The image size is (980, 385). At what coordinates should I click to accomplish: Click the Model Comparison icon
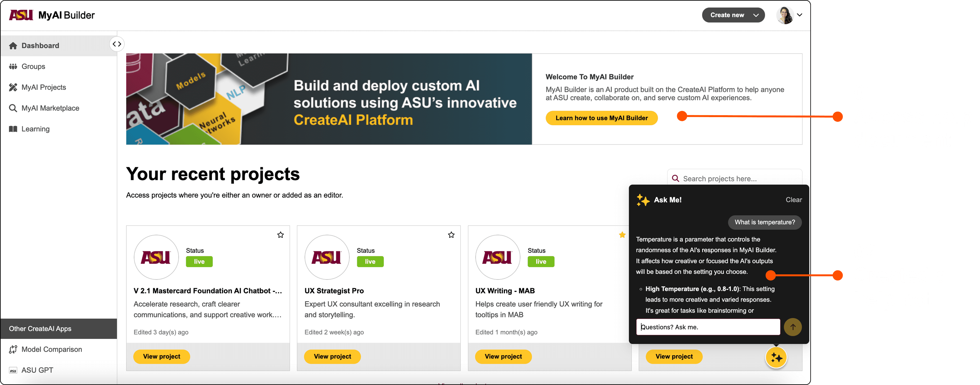pyautogui.click(x=13, y=349)
